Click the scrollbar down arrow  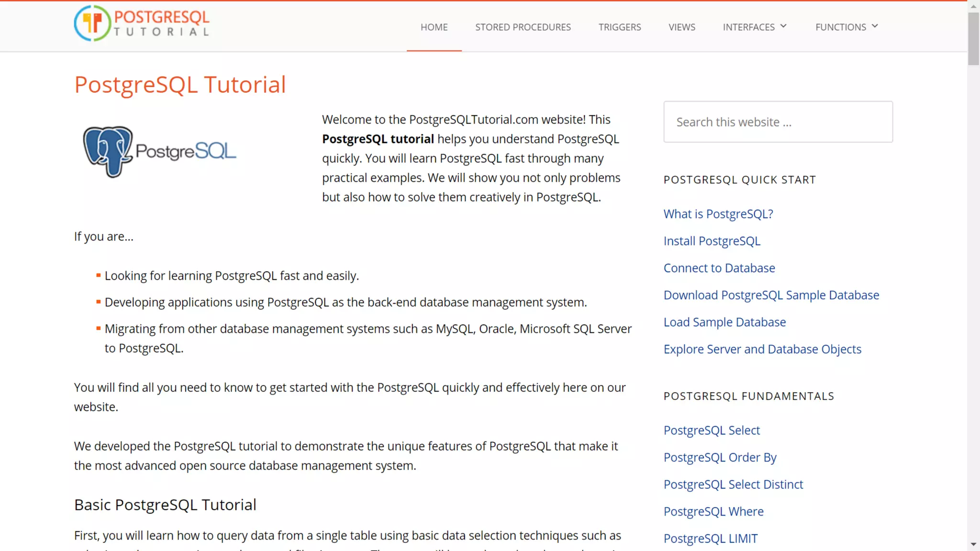pyautogui.click(x=973, y=544)
